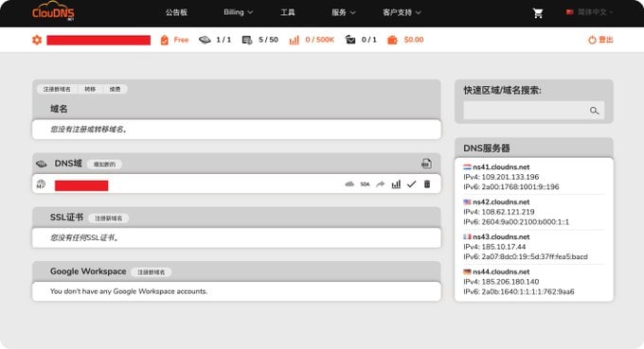Click the 0 / 1 mail forwards counter

click(x=368, y=40)
